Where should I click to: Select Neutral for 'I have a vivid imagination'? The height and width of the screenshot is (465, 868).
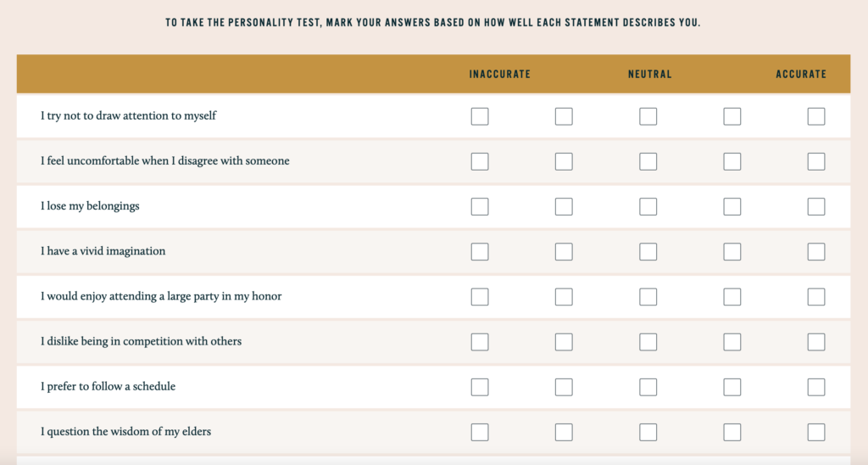[648, 251]
